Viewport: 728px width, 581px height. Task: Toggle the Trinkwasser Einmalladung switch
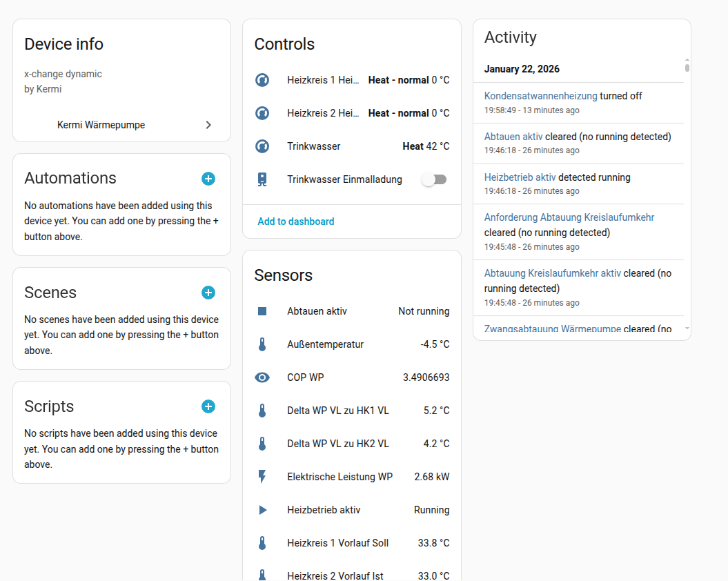tap(434, 179)
